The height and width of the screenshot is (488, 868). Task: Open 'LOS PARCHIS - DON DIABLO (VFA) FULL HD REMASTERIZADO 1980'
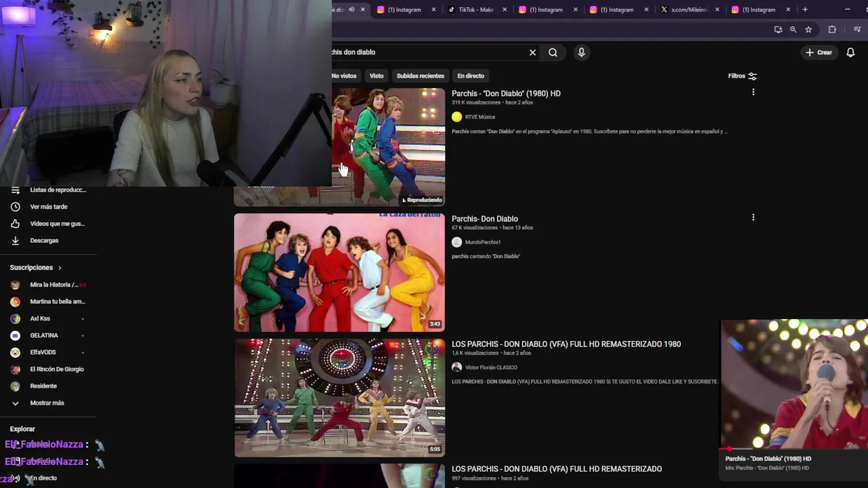[566, 344]
